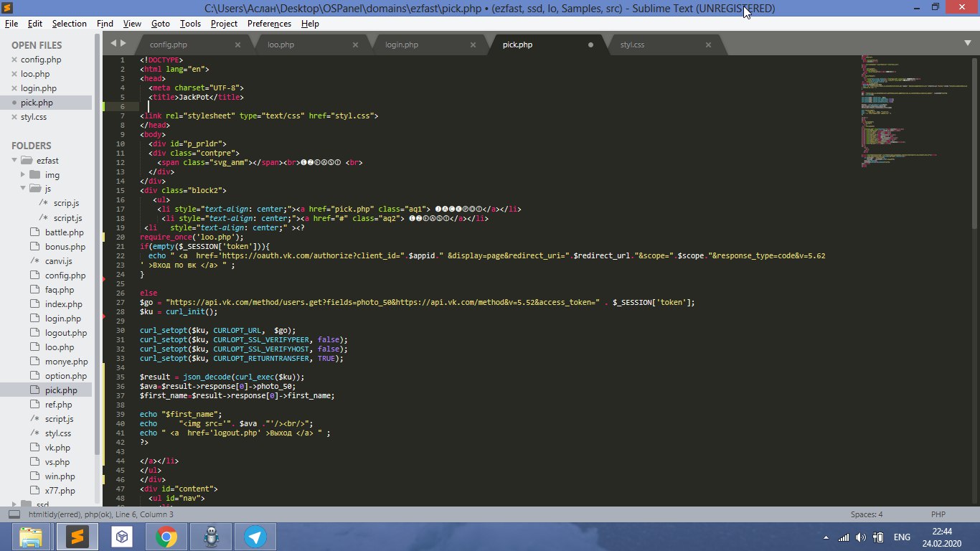Open script.js inside the js folder

67,218
